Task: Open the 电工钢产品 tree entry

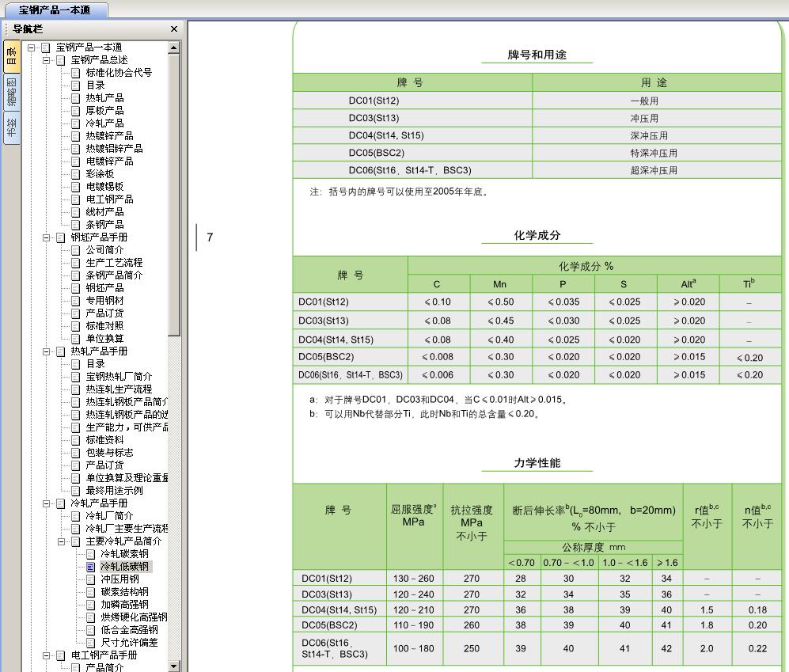Action: [109, 199]
